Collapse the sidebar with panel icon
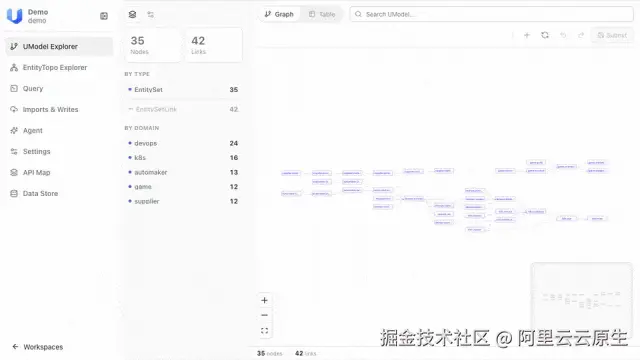 [x=104, y=16]
